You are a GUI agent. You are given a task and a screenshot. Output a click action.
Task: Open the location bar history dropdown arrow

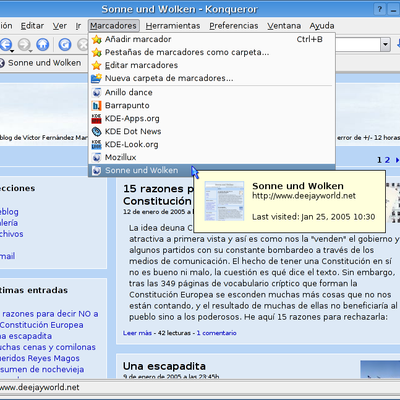[385, 44]
